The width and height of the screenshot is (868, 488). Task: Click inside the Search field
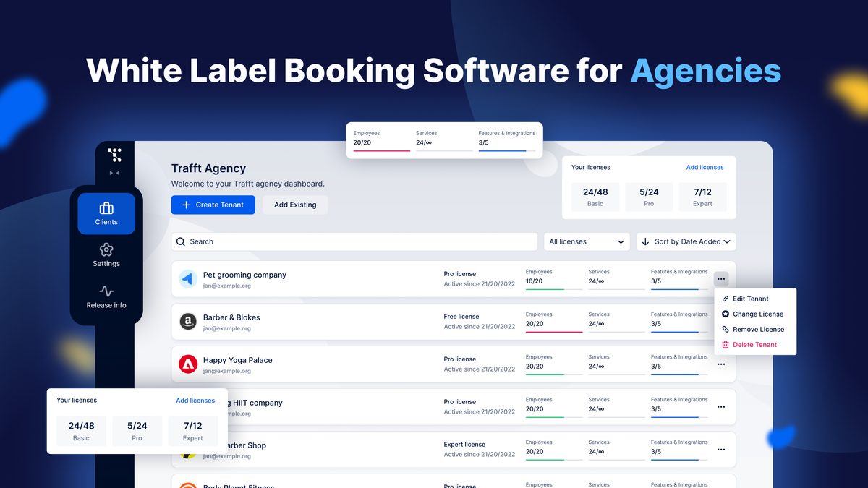(x=325, y=241)
